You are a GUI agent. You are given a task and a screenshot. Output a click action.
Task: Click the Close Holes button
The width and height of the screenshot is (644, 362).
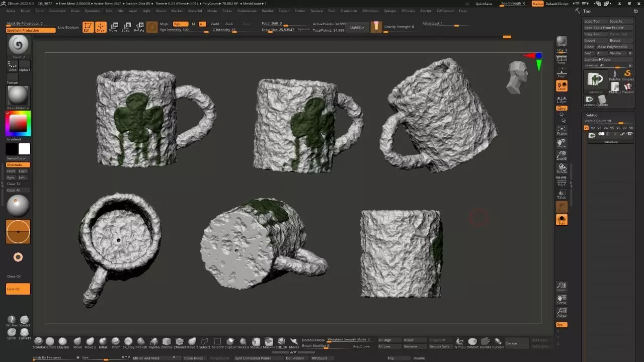[194, 358]
